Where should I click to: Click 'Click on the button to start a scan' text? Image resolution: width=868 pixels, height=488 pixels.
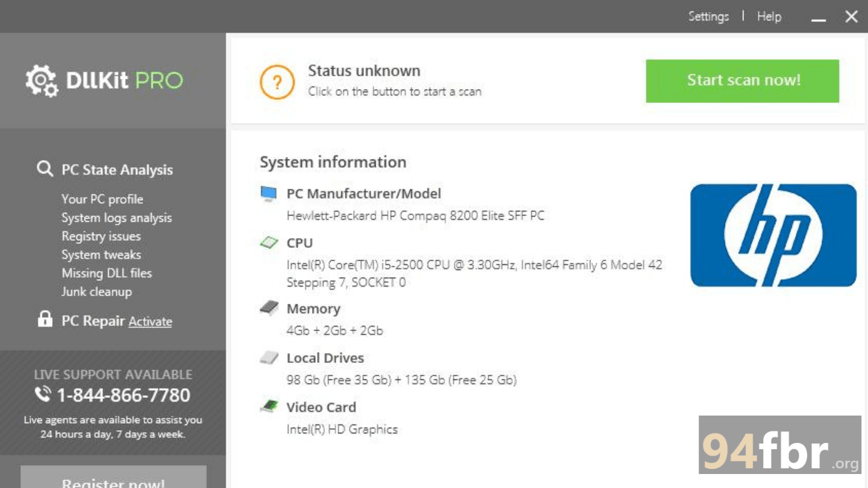click(x=395, y=91)
